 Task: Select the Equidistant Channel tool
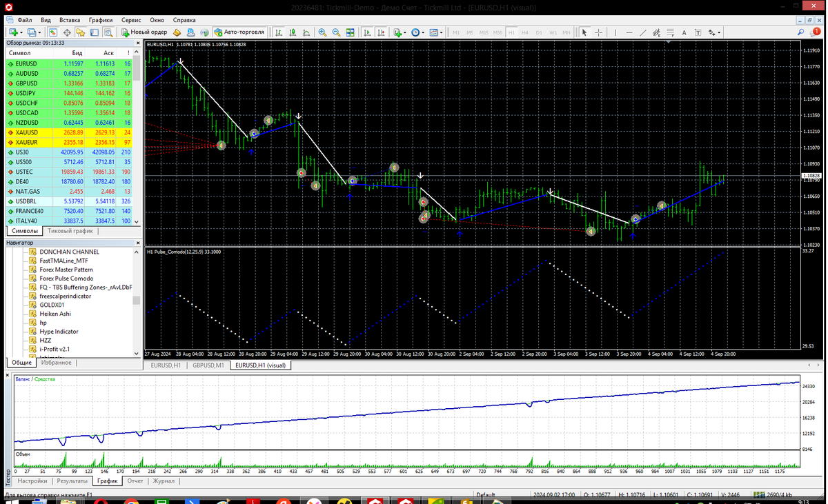pos(657,32)
